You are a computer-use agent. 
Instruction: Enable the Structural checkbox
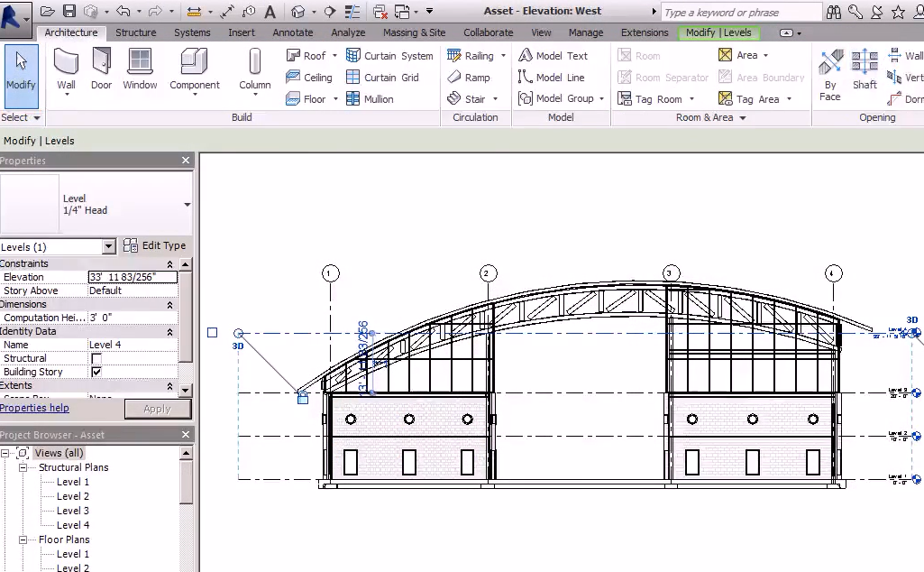pos(96,358)
